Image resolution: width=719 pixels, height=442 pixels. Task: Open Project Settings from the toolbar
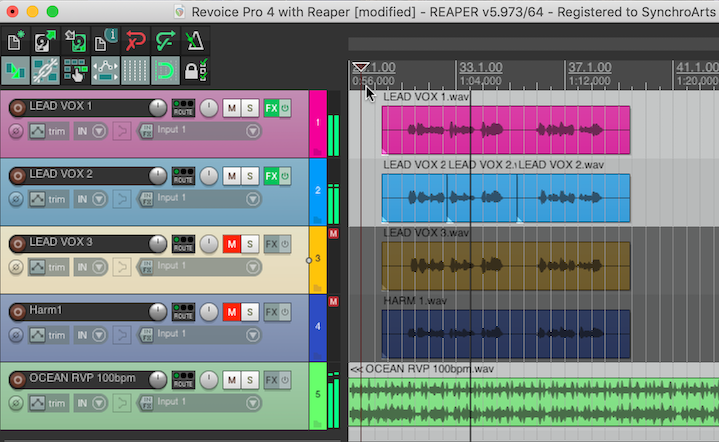point(106,42)
